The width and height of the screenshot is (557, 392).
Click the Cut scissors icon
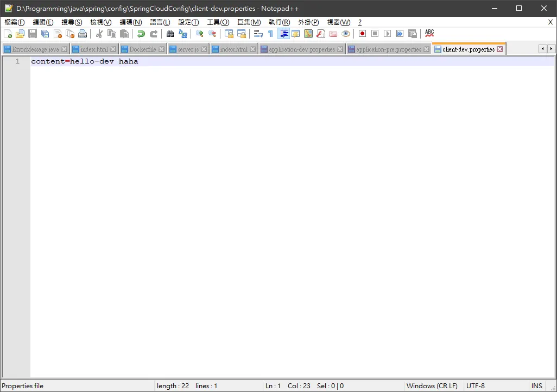pos(99,34)
